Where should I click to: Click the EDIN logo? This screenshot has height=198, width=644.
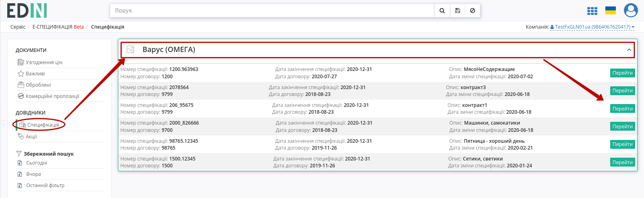coord(27,11)
